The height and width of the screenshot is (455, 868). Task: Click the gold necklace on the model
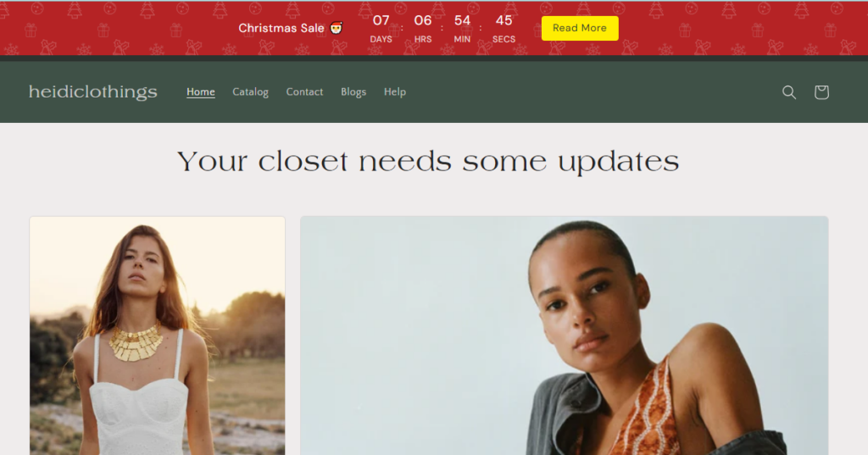pos(136,341)
